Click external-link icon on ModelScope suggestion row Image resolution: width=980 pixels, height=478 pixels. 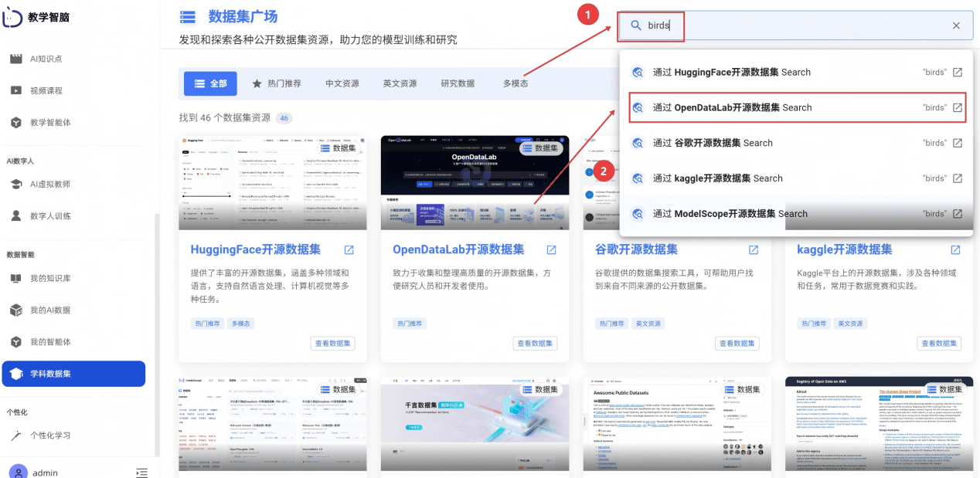[x=958, y=214]
